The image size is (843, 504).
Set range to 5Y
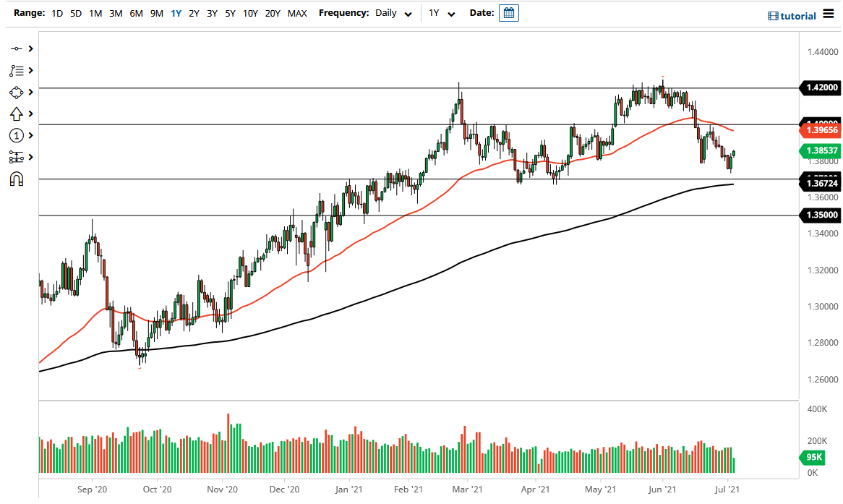pyautogui.click(x=230, y=14)
